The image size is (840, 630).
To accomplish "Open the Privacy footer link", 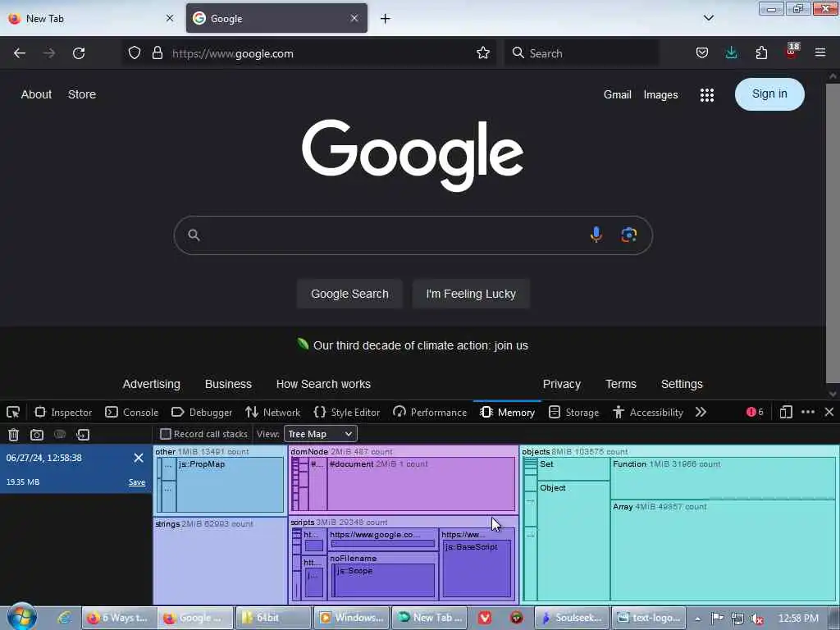I will (561, 384).
